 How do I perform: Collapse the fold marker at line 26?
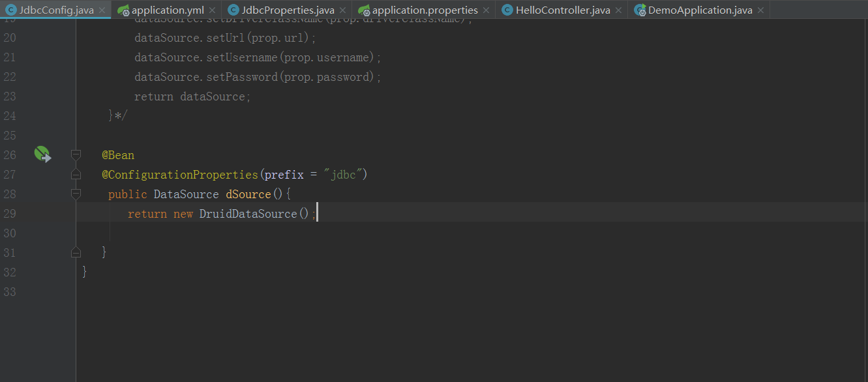tap(76, 154)
